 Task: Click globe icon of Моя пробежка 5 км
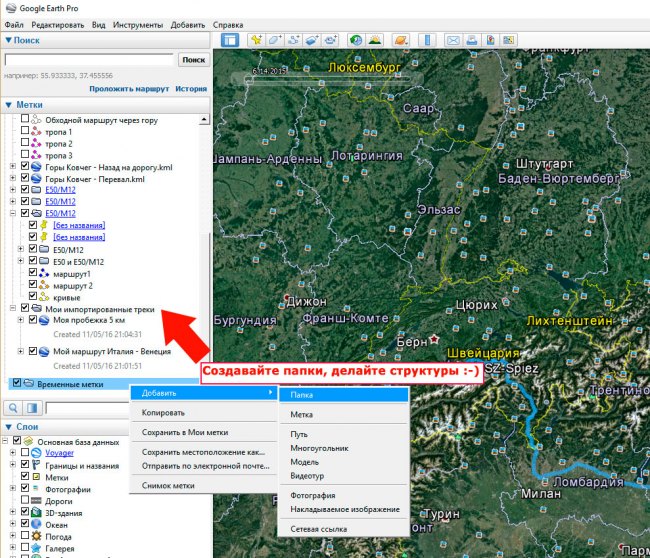(44, 320)
